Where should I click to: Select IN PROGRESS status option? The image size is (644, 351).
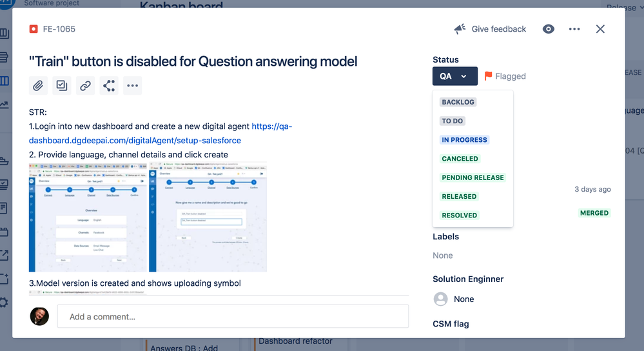click(x=464, y=140)
